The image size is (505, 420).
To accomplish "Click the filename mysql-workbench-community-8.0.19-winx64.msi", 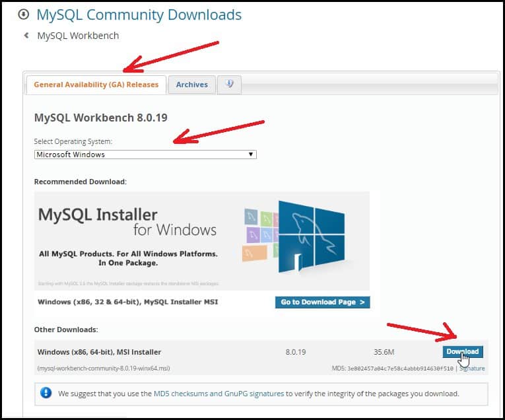I will point(104,368).
